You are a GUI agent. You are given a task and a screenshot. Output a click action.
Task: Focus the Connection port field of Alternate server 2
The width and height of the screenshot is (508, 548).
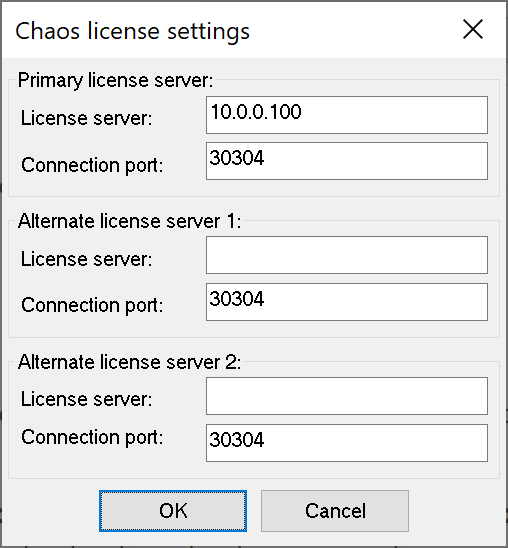click(x=347, y=443)
